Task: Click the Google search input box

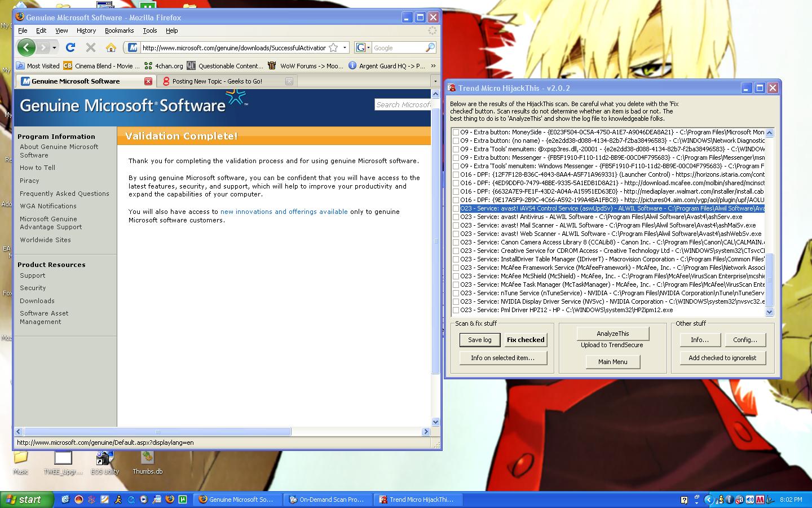Action: coord(399,48)
